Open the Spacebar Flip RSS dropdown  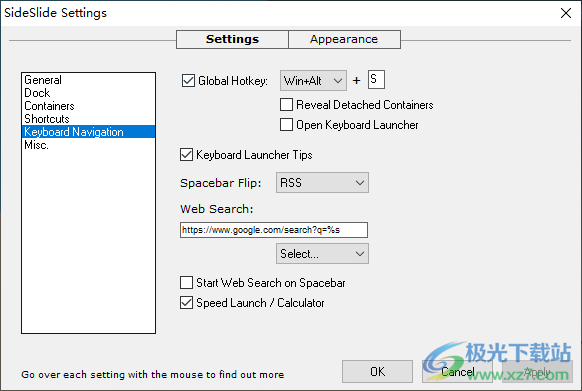tap(322, 182)
